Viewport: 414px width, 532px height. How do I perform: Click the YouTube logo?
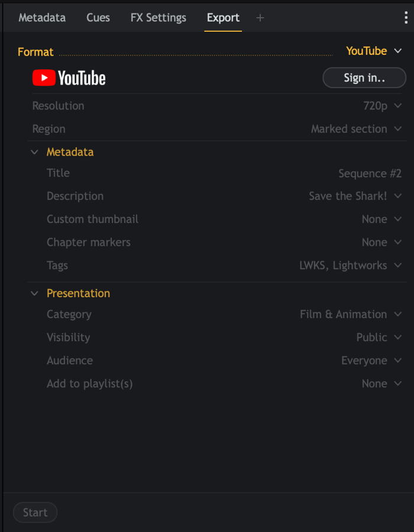pos(69,78)
